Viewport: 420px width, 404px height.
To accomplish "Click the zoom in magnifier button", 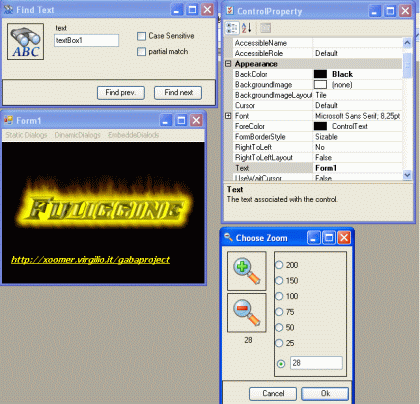I will click(x=247, y=271).
